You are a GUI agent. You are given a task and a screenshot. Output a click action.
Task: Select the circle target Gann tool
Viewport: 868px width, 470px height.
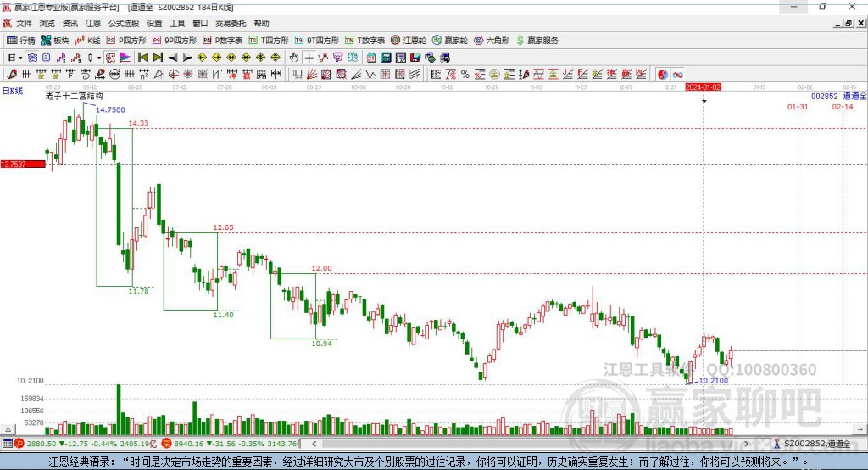[x=173, y=75]
